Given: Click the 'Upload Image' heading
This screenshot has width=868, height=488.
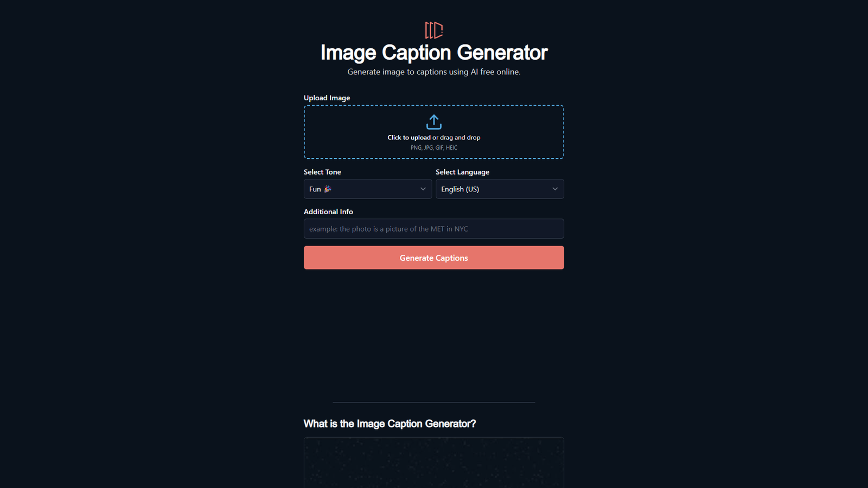Looking at the screenshot, I should coord(327,98).
